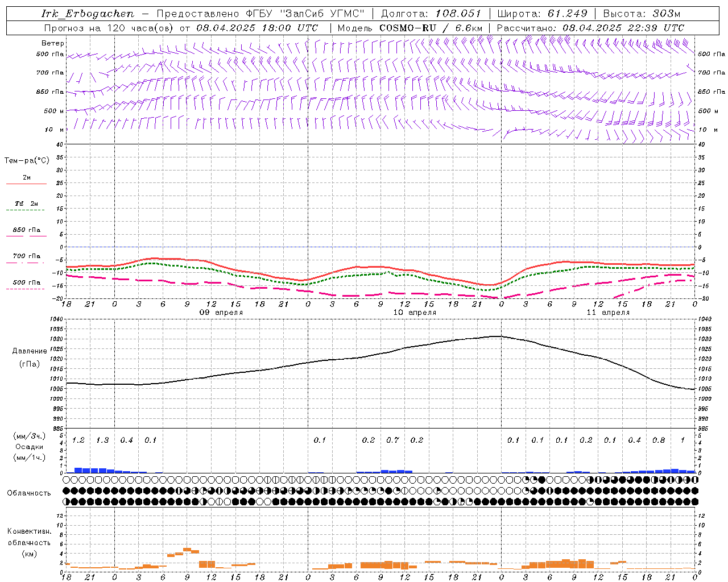
Task: Click the "Прогноз на 120 часа(ов)" text
Action: tap(109, 28)
